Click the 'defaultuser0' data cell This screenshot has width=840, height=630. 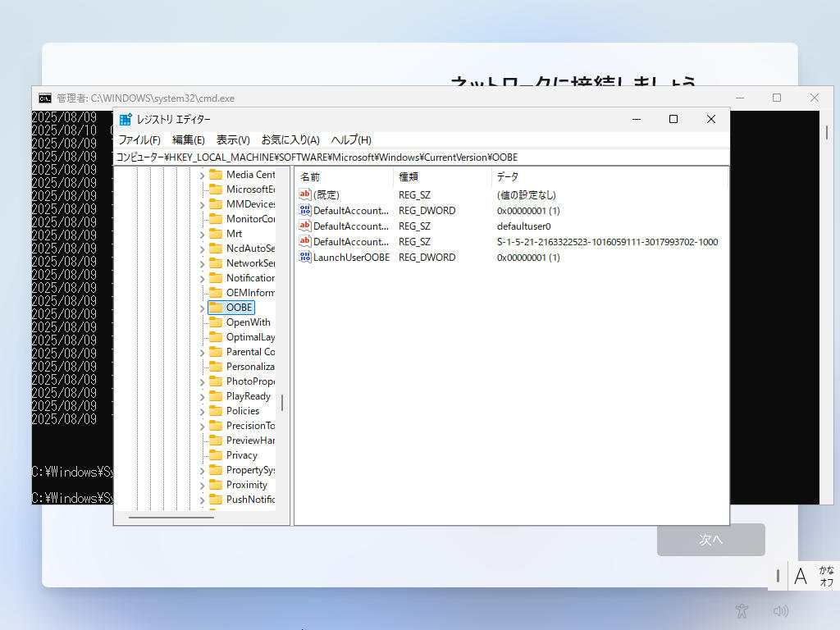(523, 226)
